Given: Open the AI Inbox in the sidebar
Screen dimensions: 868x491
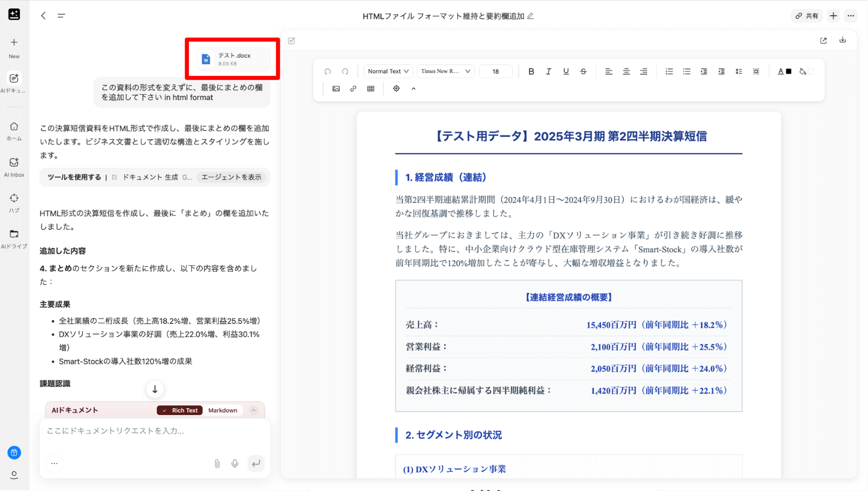Looking at the screenshot, I should (14, 167).
